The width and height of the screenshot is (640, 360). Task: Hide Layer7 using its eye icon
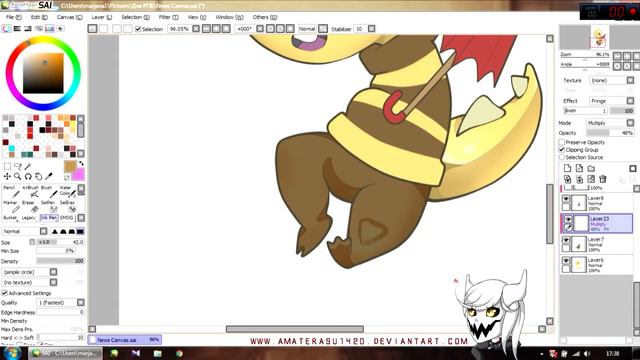(566, 240)
